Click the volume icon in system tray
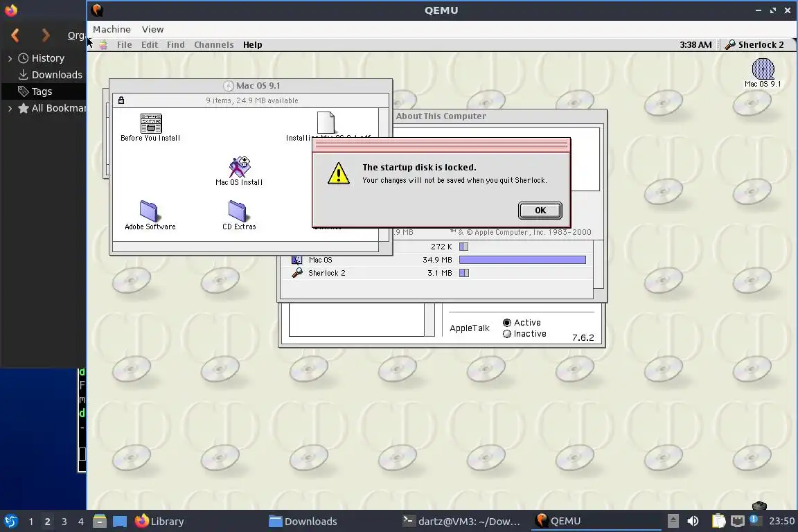The height and width of the screenshot is (532, 798). [693, 522]
